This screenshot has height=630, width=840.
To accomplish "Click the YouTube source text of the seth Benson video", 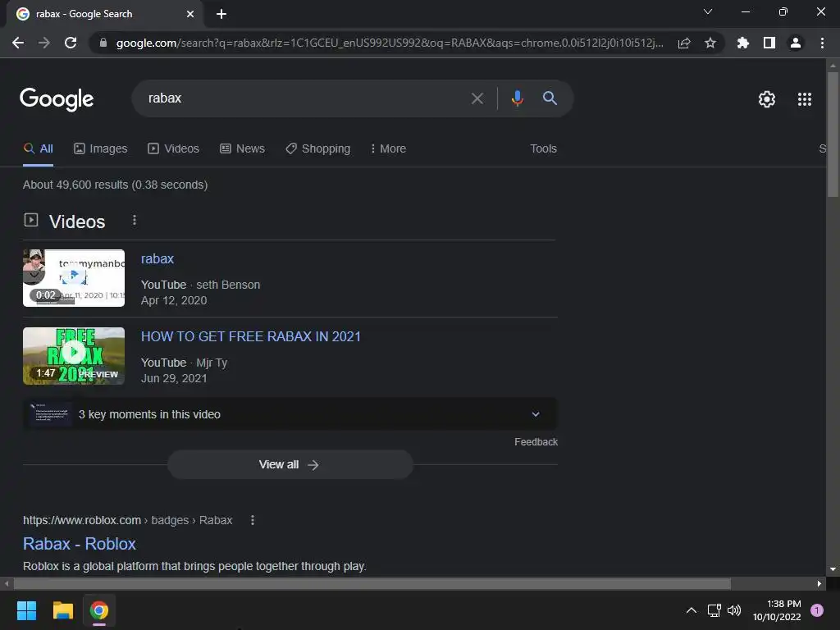I will (x=163, y=285).
